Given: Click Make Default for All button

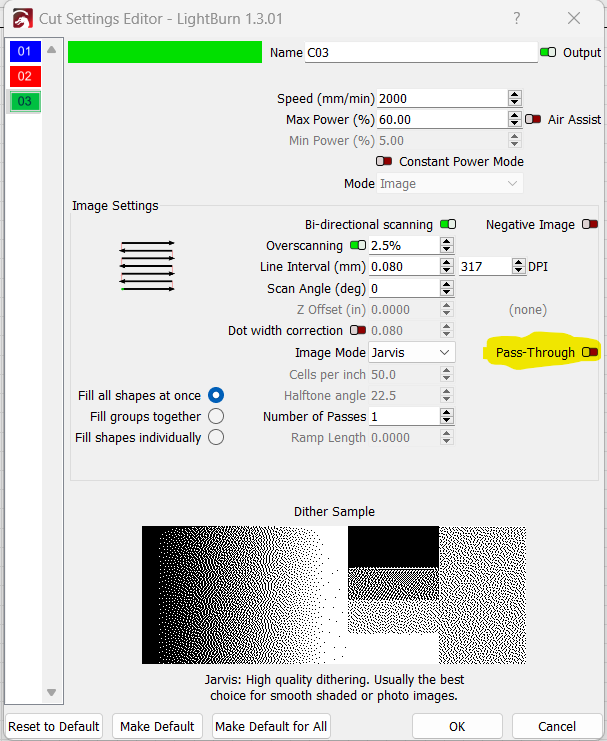Looking at the screenshot, I should point(271,726).
